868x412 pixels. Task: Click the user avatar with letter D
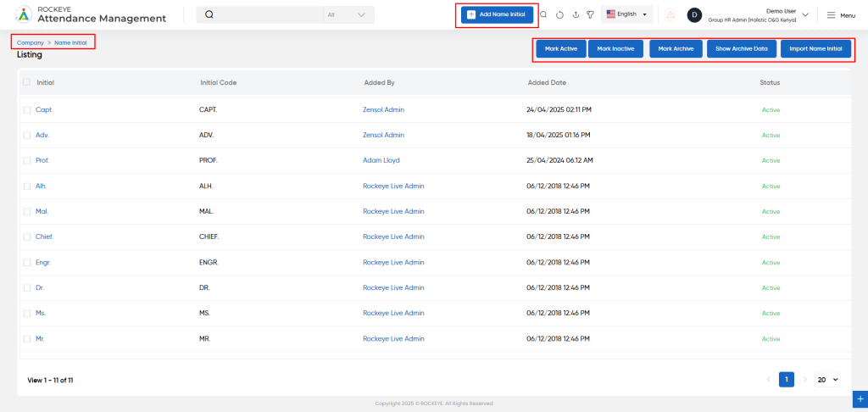[695, 15]
